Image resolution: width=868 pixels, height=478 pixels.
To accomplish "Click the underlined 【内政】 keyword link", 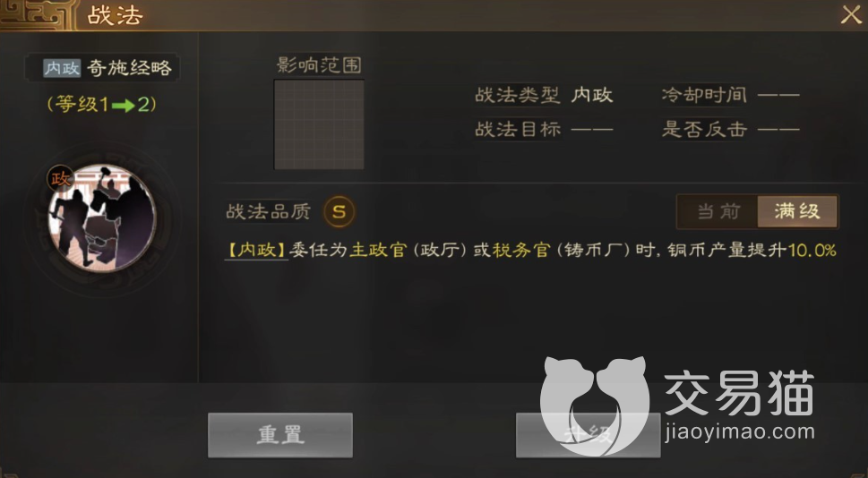I will point(257,250).
